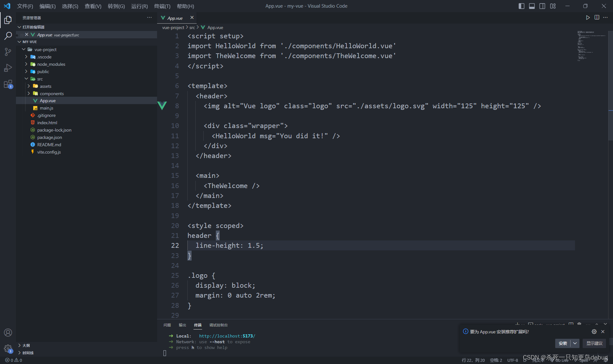
Task: Open Source Control view
Action: (x=8, y=52)
